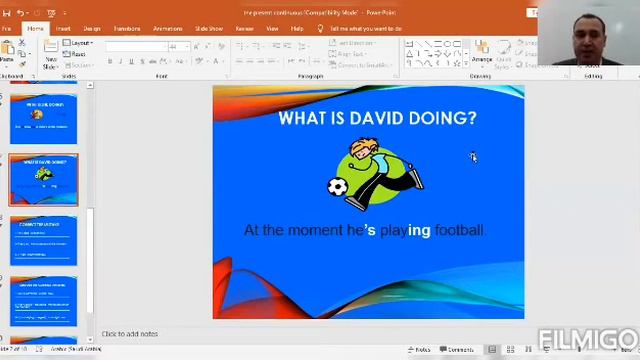The height and width of the screenshot is (360, 640).
Task: Switch to the Insert tab
Action: point(63,29)
